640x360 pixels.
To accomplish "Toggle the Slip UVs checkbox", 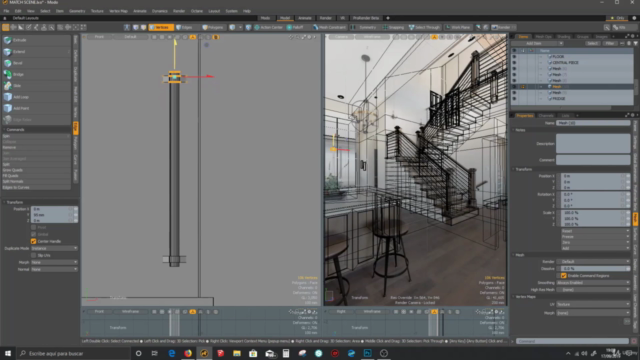I will [33, 255].
